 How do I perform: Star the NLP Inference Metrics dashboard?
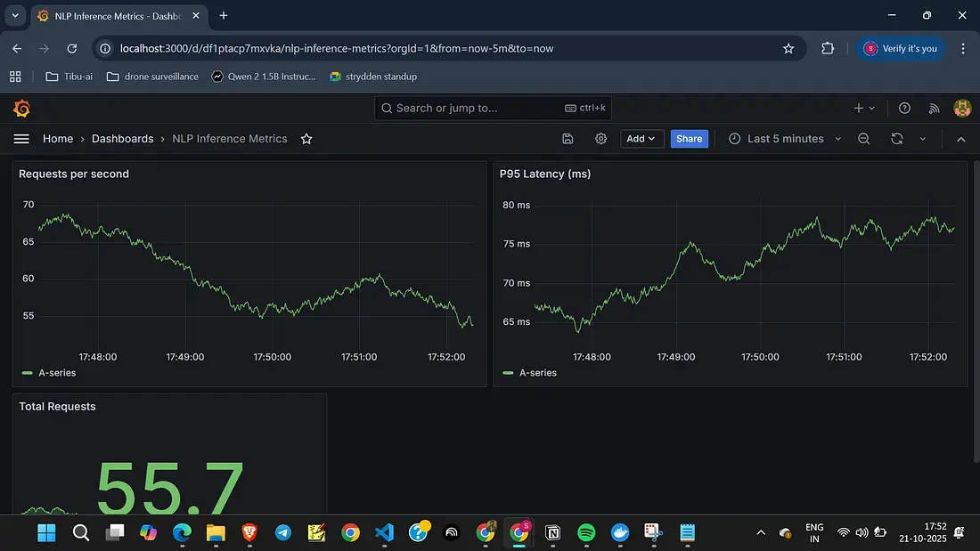[306, 139]
